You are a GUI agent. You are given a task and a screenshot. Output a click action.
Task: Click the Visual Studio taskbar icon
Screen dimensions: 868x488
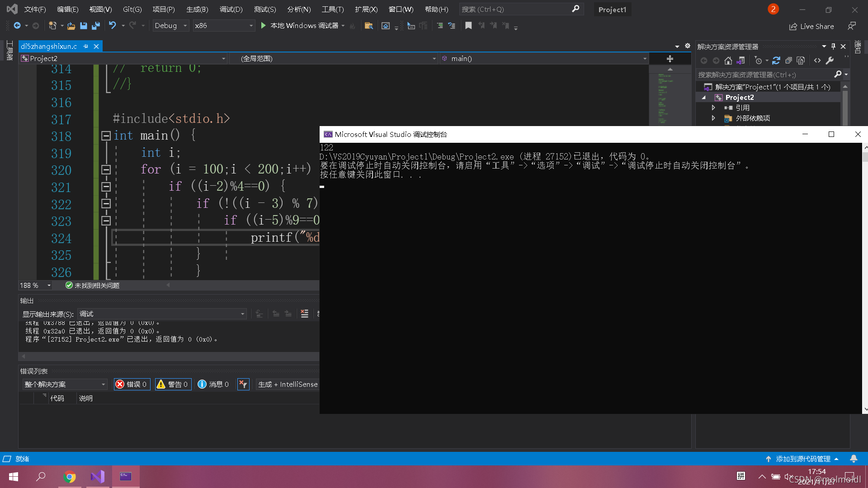pos(98,476)
